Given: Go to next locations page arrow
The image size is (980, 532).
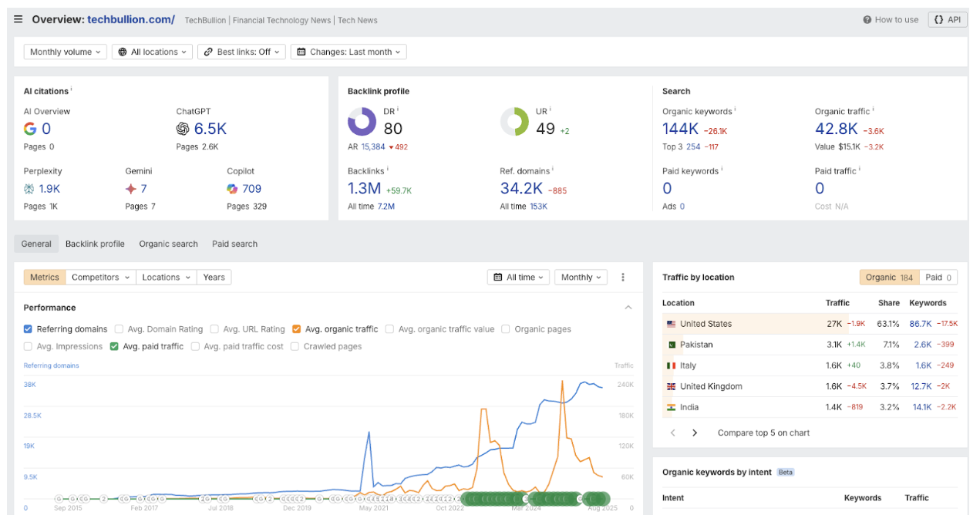Looking at the screenshot, I should (x=695, y=433).
